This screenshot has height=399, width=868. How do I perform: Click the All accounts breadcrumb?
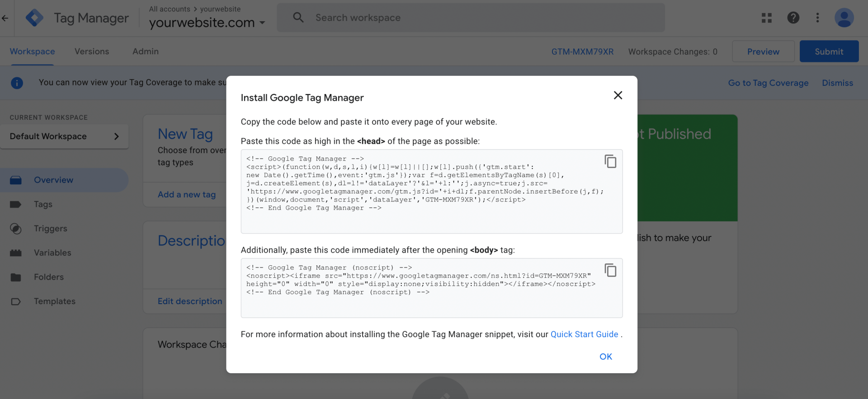pos(170,9)
